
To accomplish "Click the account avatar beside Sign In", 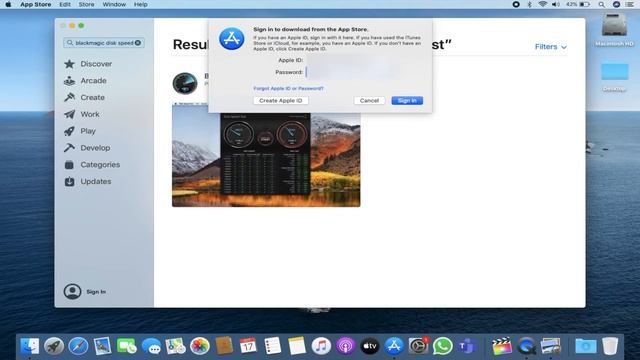I will click(72, 292).
